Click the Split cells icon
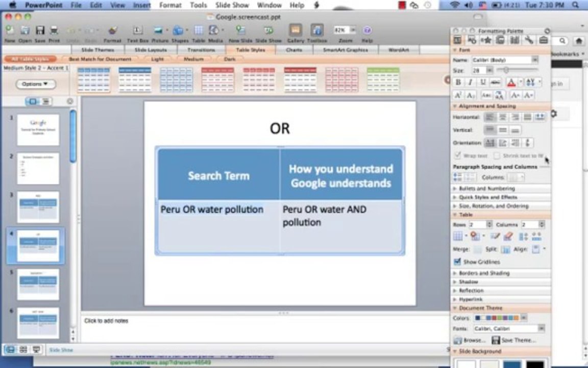This screenshot has width=588, height=368. pos(505,249)
